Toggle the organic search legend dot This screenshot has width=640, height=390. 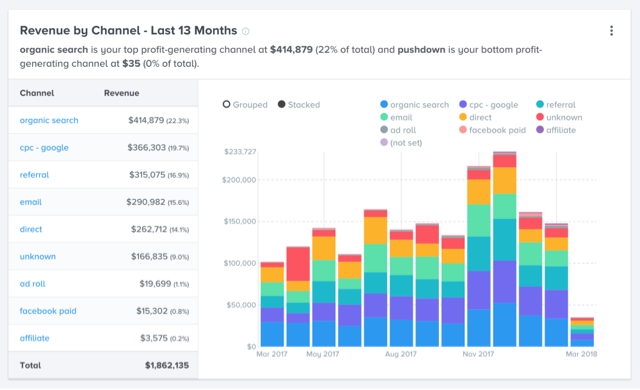click(x=384, y=104)
